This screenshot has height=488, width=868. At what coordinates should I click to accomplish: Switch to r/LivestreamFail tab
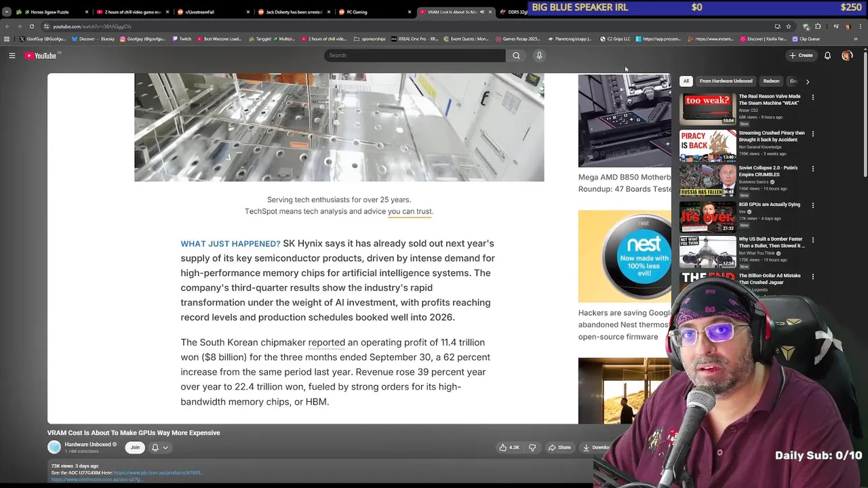pos(213,12)
